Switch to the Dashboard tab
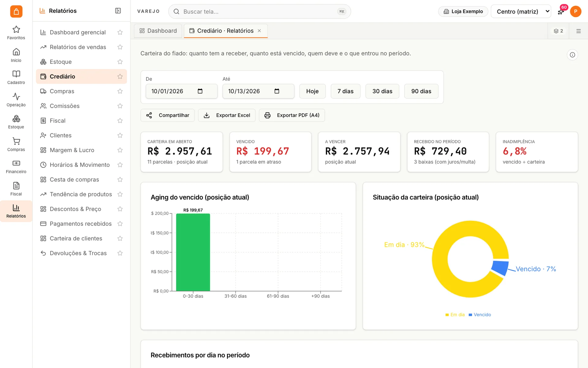 (158, 31)
